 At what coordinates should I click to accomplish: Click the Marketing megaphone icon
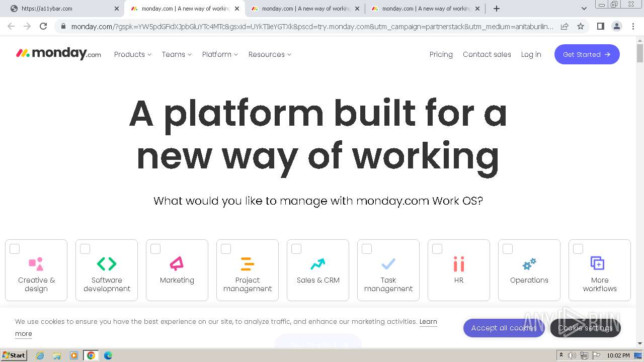point(177,263)
